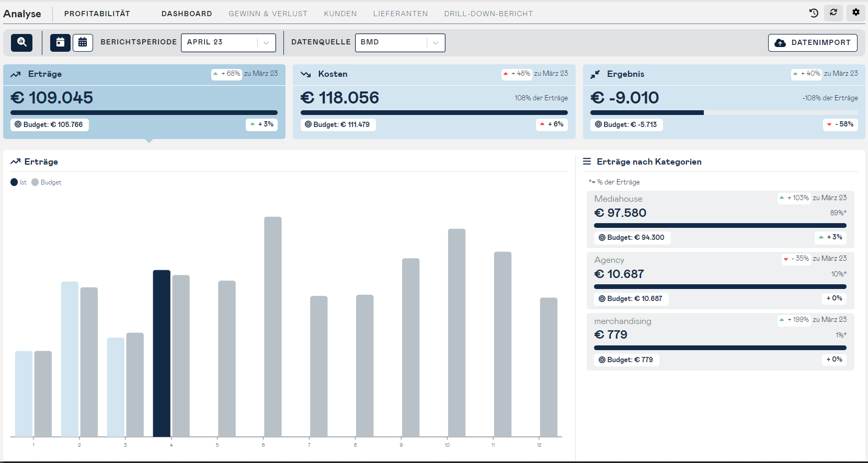Click trend icon in Erträge chart heading

coord(15,161)
